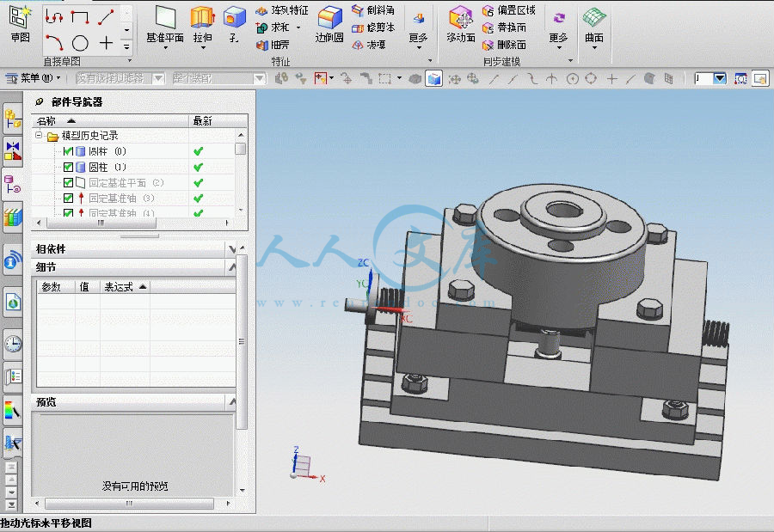Collapse the 细节 panel section
This screenshot has height=532, width=774.
(232, 267)
